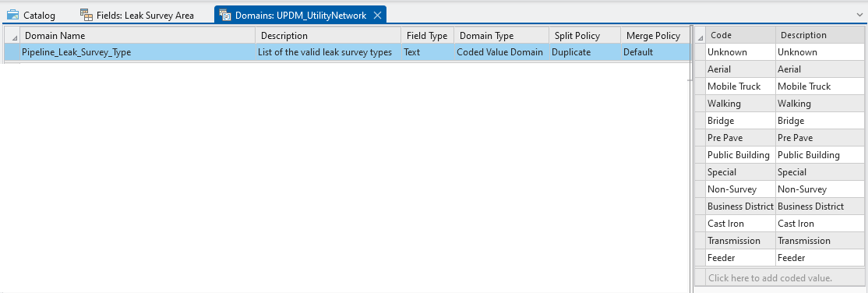This screenshot has height=293, width=868.
Task: Select the Unknown code cell
Action: click(741, 52)
